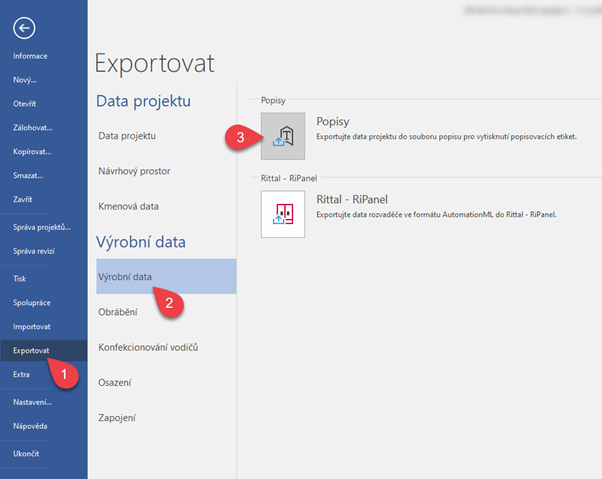
Task: Click the Popisy export icon
Action: coord(283,136)
